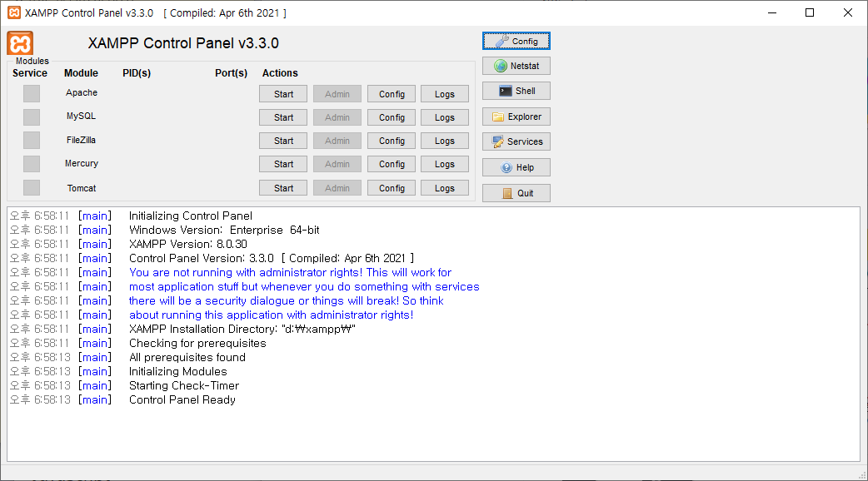The image size is (868, 481).
Task: Toggle Tomcat service install checkbox
Action: click(x=32, y=188)
